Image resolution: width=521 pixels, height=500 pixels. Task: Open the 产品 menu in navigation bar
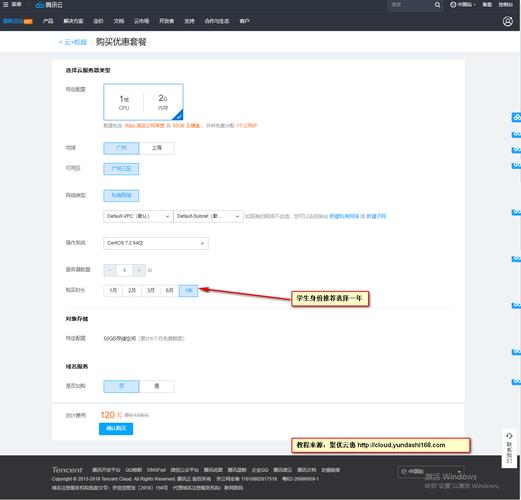48,21
